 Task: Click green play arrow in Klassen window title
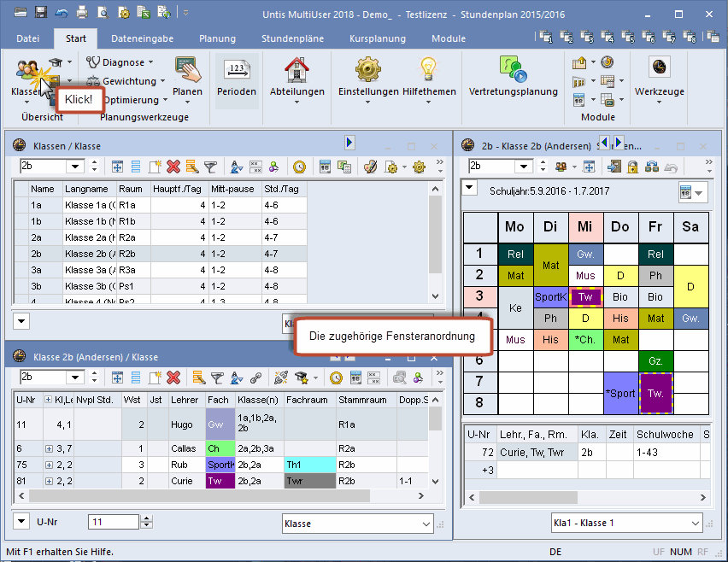coord(349,143)
